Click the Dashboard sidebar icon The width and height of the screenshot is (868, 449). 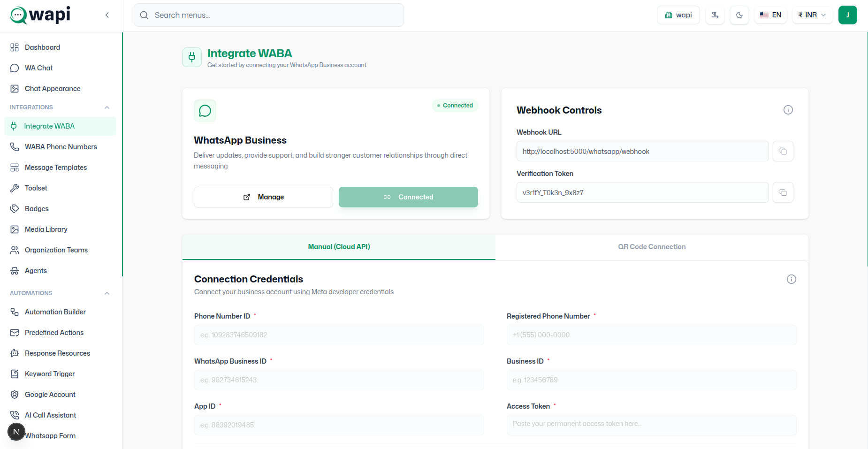coord(15,47)
